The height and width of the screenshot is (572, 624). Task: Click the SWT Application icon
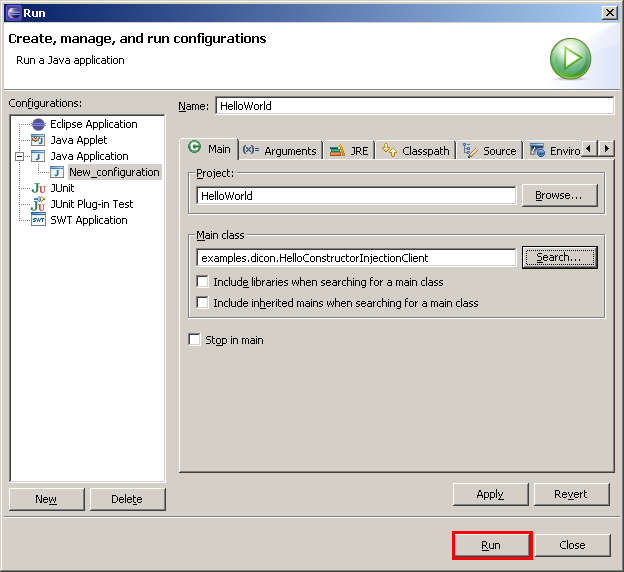(39, 220)
